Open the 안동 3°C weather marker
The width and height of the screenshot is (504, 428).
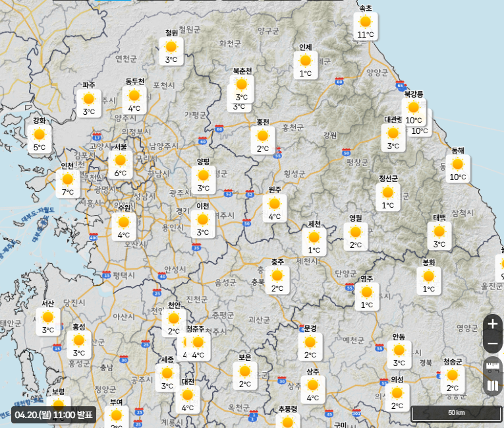[399, 354]
